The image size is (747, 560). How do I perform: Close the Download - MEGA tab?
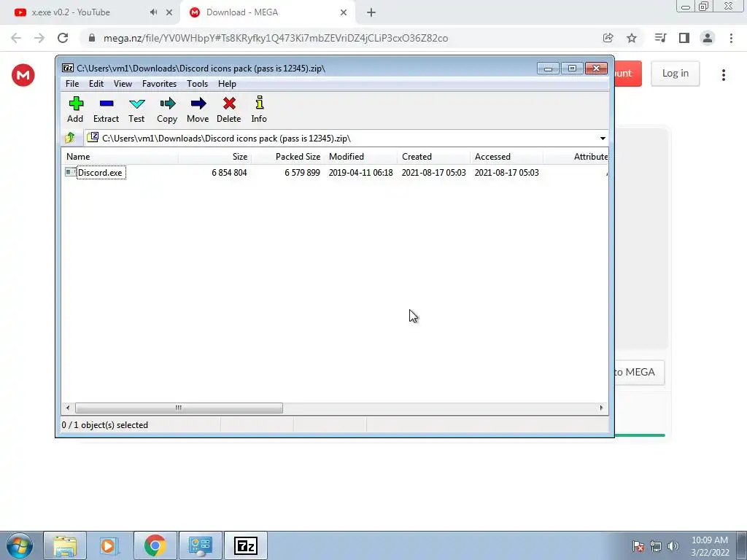coord(344,13)
